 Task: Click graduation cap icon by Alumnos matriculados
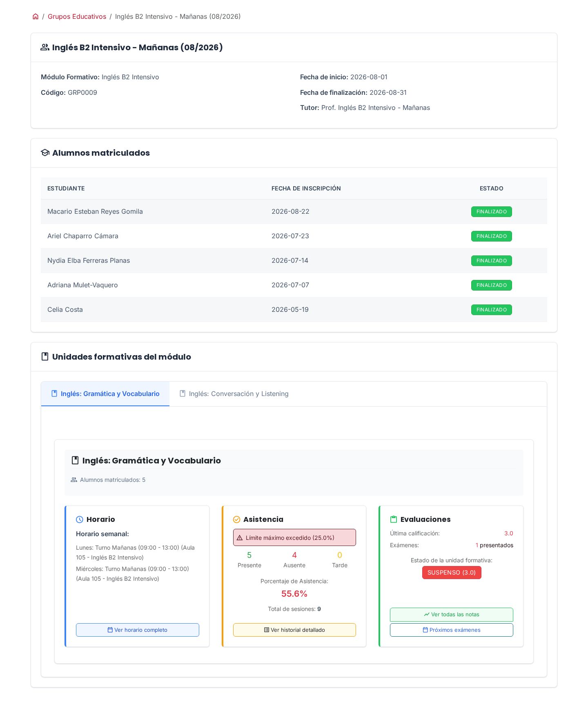(45, 153)
